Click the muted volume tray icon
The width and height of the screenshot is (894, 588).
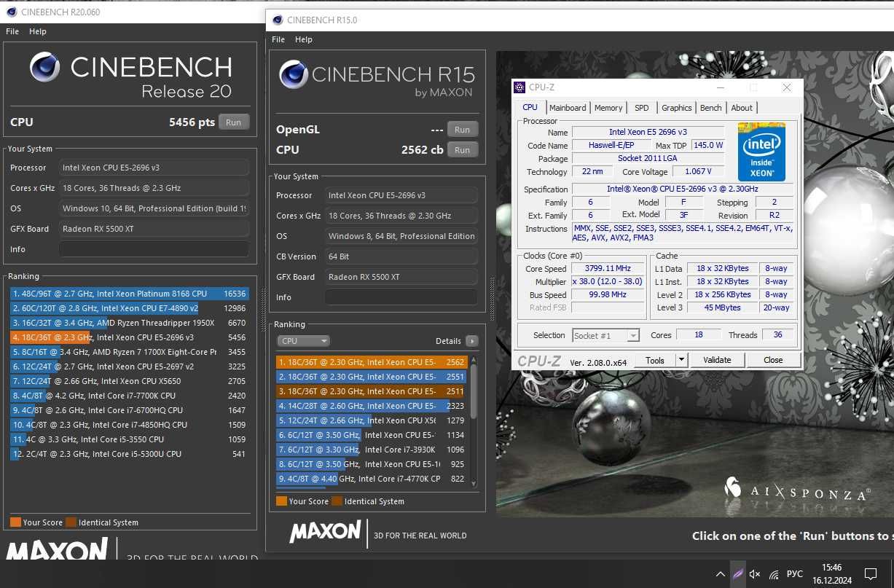point(755,574)
